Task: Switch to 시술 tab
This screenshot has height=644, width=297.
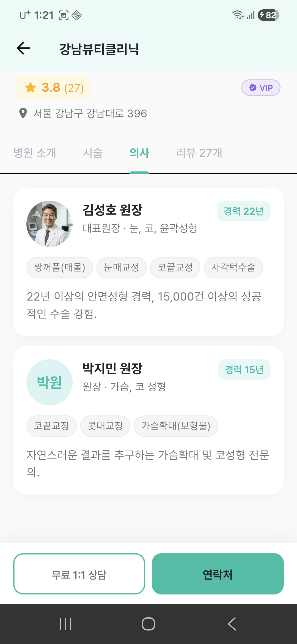Action: (93, 153)
